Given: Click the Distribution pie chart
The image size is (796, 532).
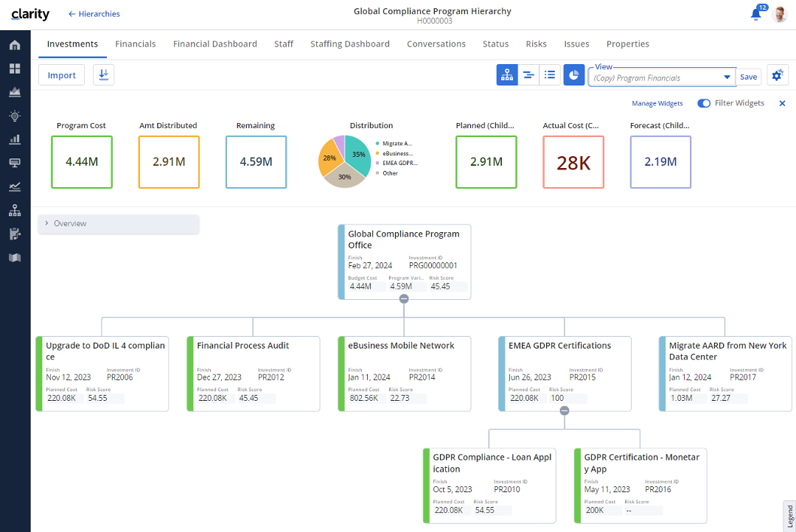Looking at the screenshot, I should pyautogui.click(x=344, y=161).
